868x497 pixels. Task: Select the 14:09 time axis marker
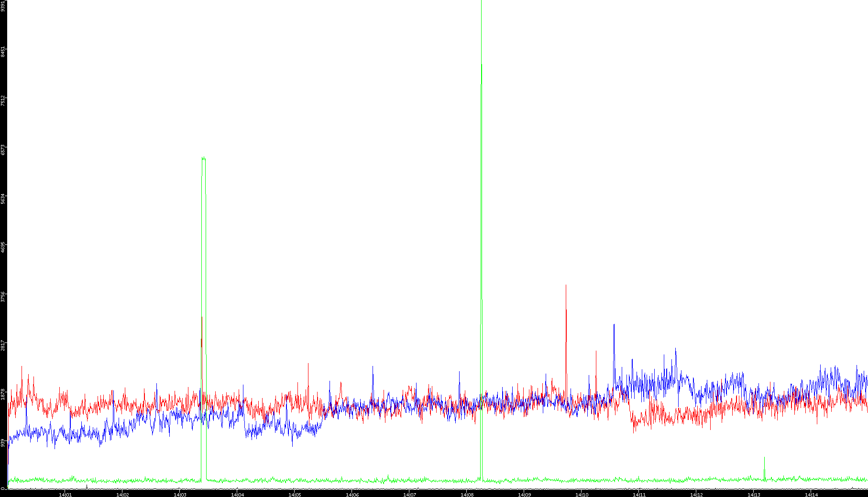tap(524, 495)
